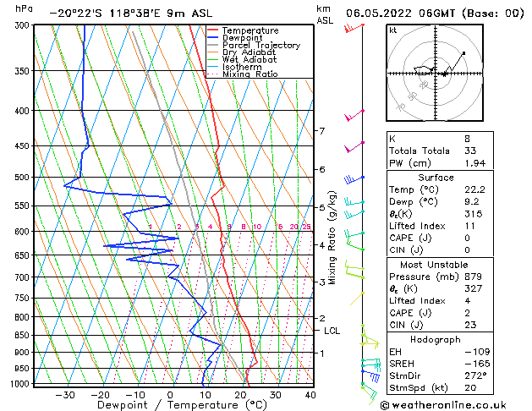
Task: Click the Temperature legend entry
Action: click(x=250, y=30)
